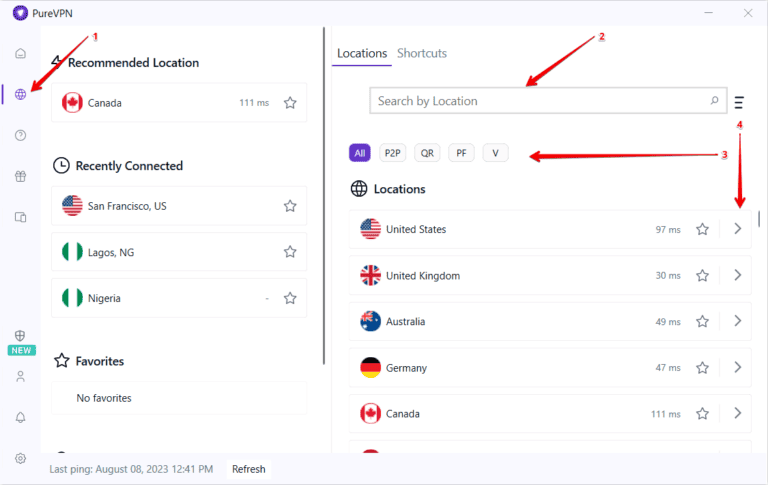Favorite Canada in Recommended Location
Screen dimensions: 768x485
click(290, 102)
